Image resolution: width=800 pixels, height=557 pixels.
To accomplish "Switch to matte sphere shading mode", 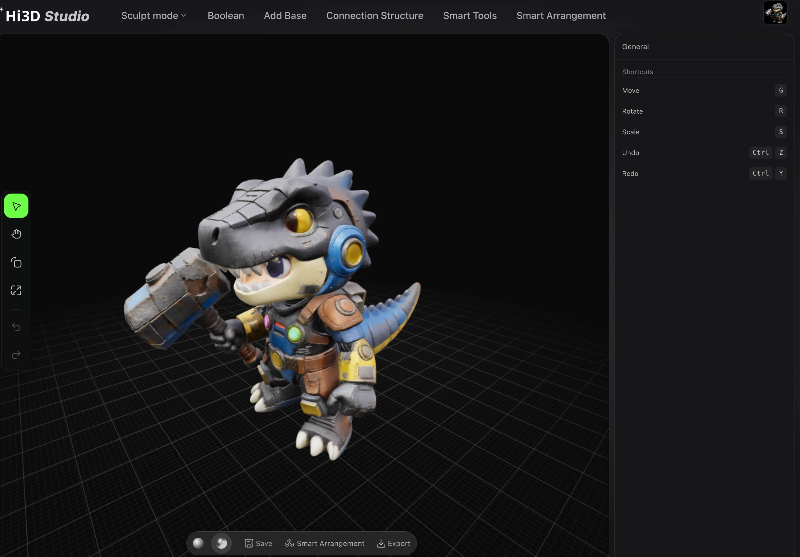I will [x=198, y=543].
